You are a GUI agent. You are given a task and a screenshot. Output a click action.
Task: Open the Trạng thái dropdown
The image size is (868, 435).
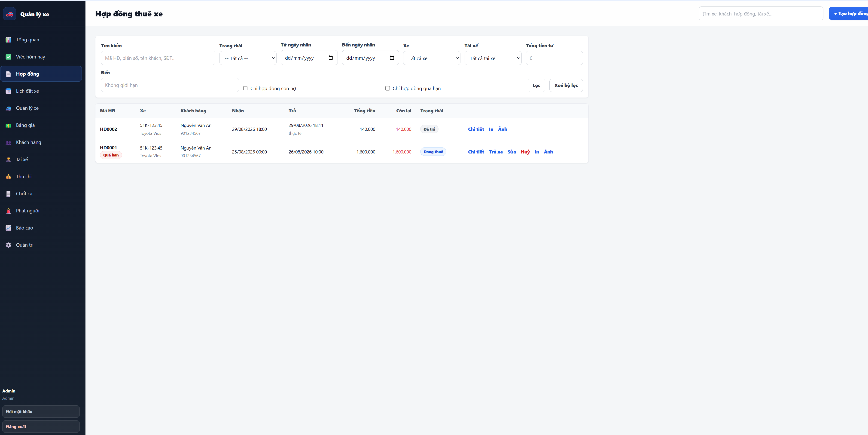248,58
